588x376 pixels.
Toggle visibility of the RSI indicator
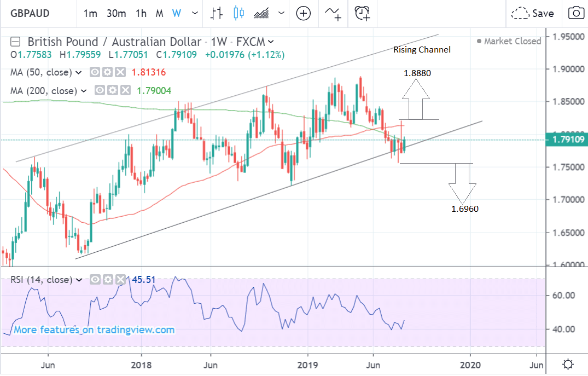95,280
